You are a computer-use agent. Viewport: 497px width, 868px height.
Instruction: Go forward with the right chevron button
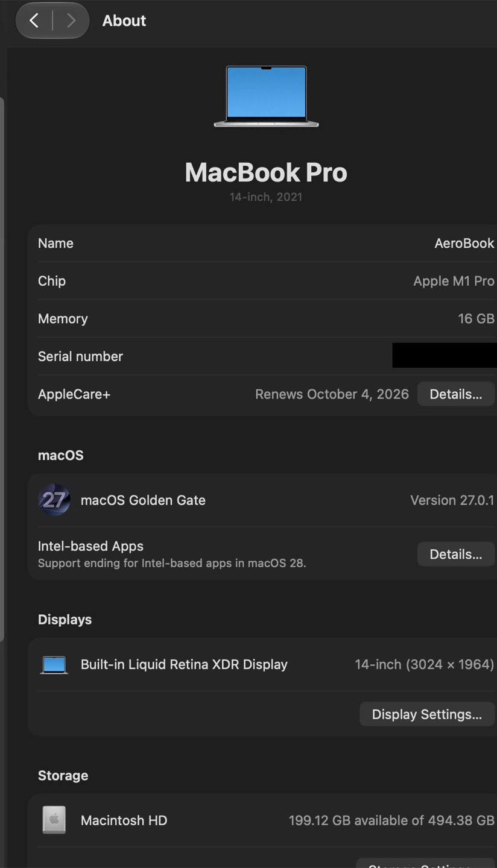point(71,20)
